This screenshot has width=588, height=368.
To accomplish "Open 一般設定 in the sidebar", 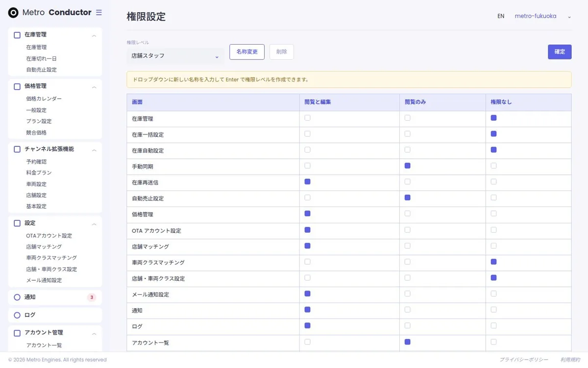I will pyautogui.click(x=36, y=110).
